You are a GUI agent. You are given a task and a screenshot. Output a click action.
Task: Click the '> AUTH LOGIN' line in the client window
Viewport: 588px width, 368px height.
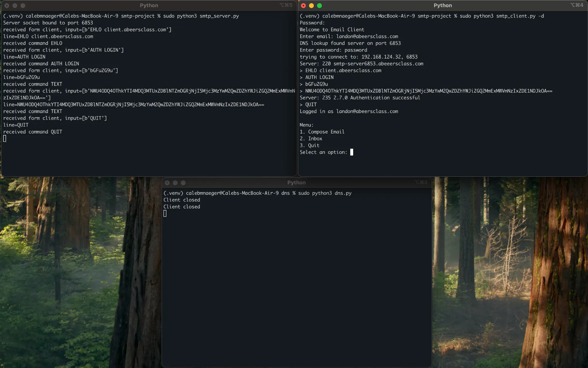(x=317, y=77)
